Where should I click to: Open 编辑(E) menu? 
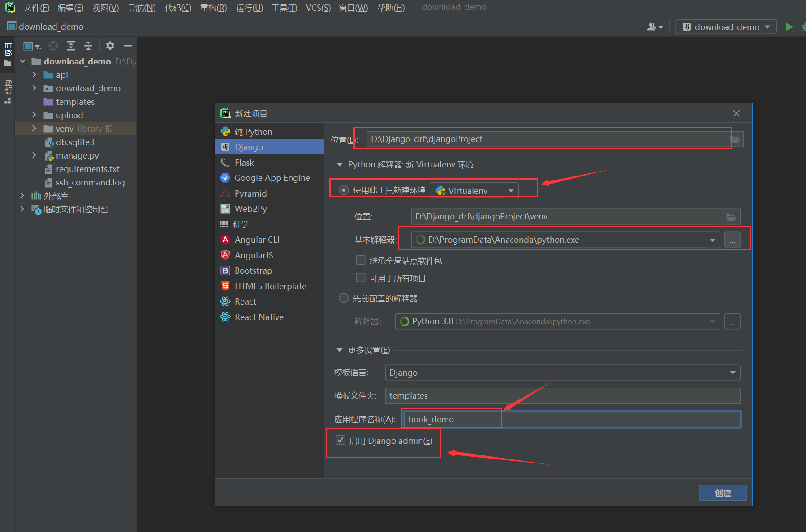pos(71,8)
